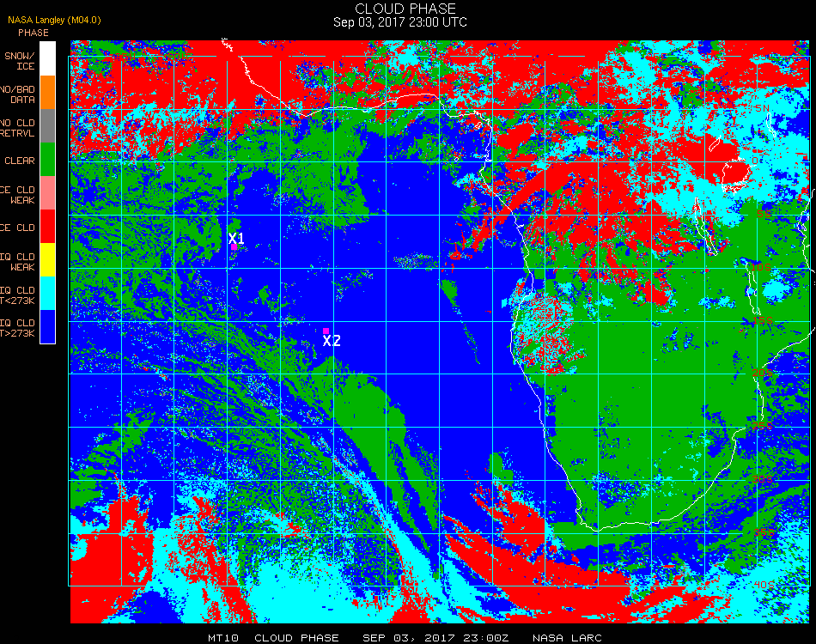The height and width of the screenshot is (644, 816).
Task: Click the '5N' latitude label
Action: coord(763,108)
